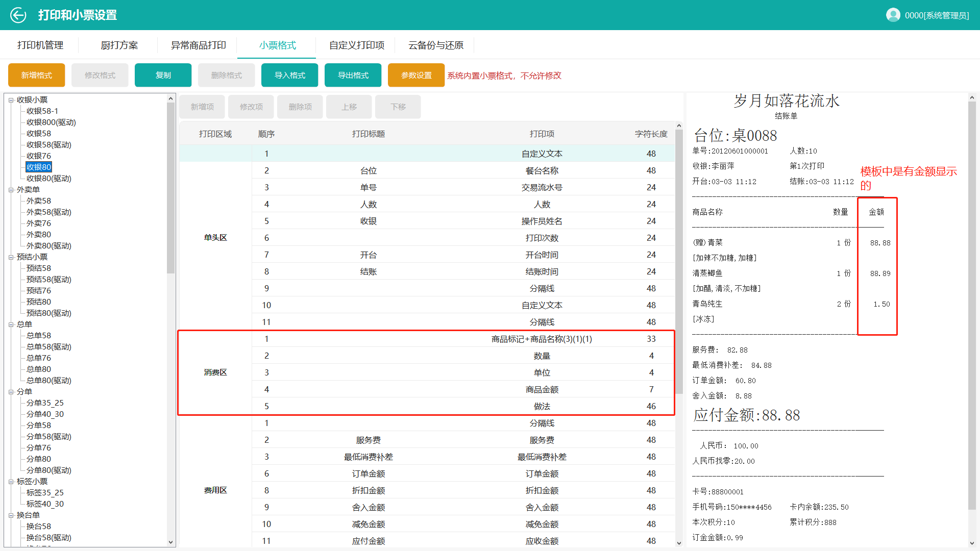This screenshot has height=551, width=980.
Task: Select 收银76 in the tree
Action: pyautogui.click(x=39, y=156)
